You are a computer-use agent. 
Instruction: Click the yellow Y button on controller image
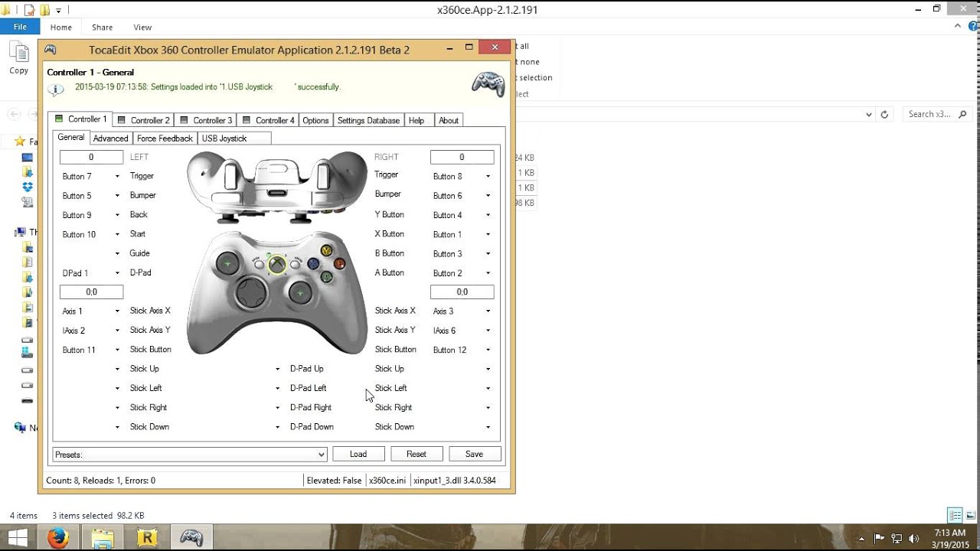[x=326, y=250]
